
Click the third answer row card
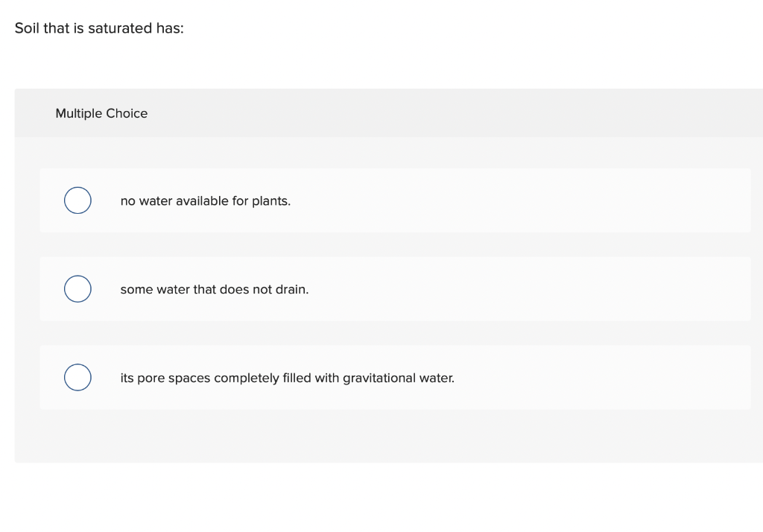point(395,377)
